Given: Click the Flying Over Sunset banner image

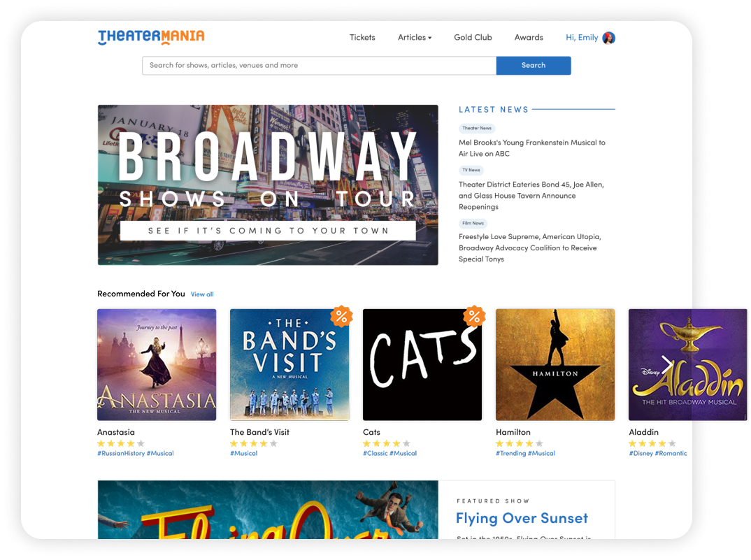Looking at the screenshot, I should pos(268,510).
